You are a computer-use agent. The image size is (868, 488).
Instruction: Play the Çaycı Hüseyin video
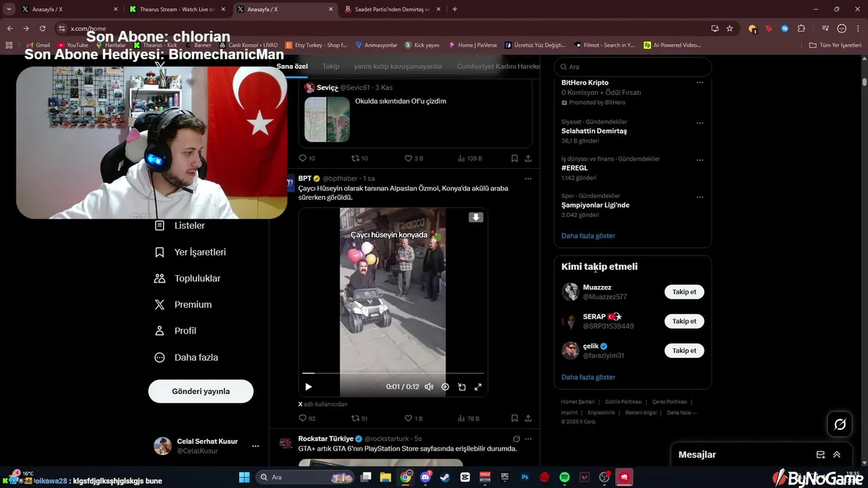[x=309, y=387]
